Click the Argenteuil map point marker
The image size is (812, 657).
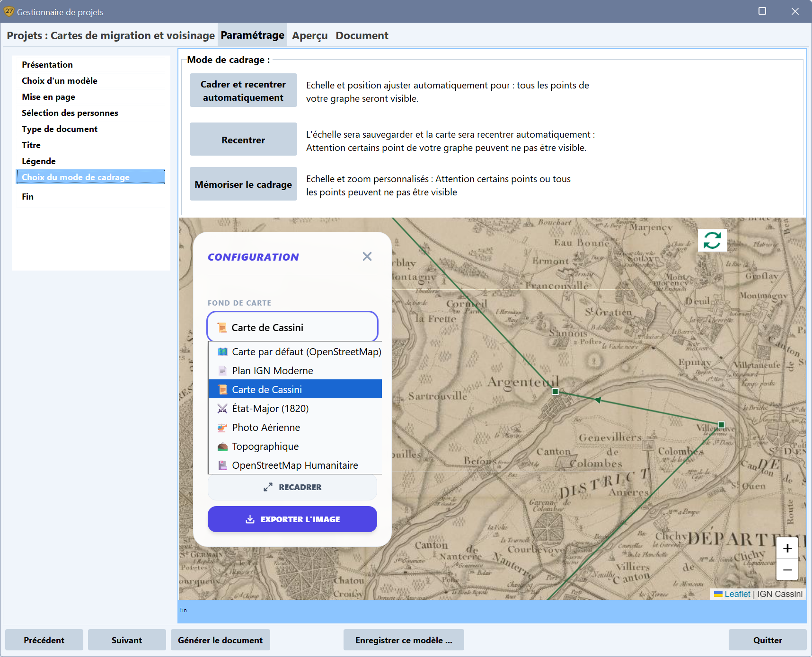tap(556, 391)
